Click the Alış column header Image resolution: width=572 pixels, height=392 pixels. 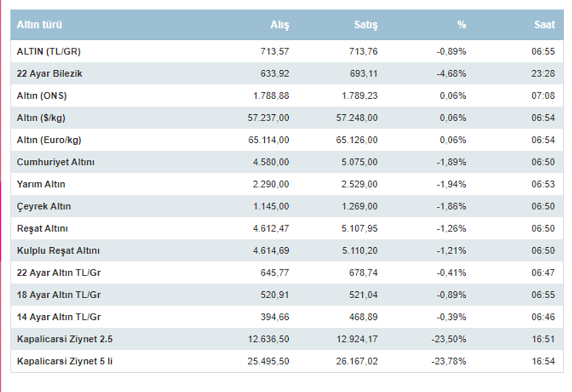coord(280,25)
